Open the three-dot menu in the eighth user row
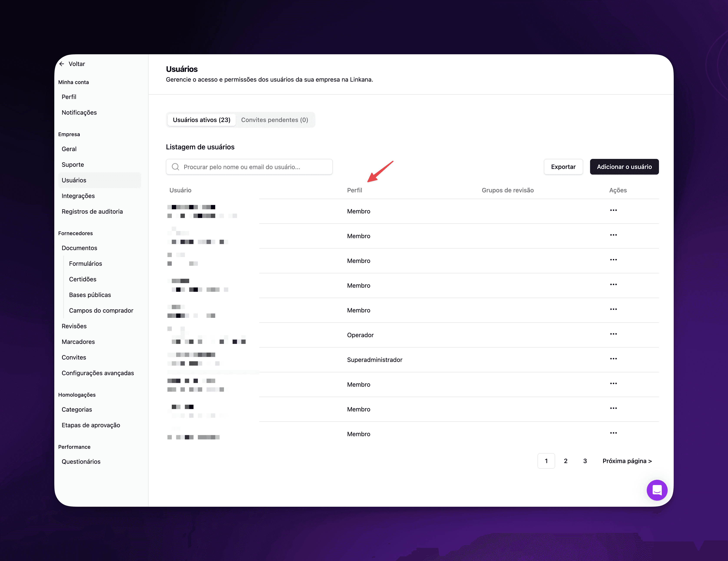The image size is (728, 561). (613, 384)
